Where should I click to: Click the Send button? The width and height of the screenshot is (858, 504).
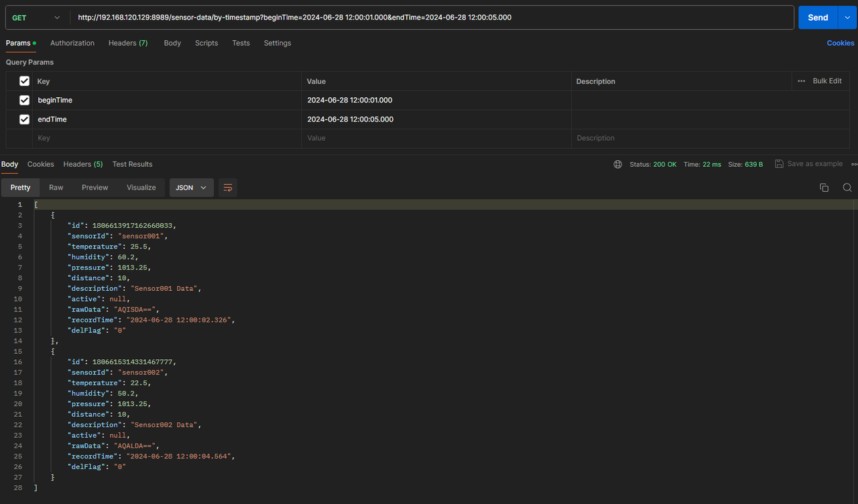coord(817,17)
